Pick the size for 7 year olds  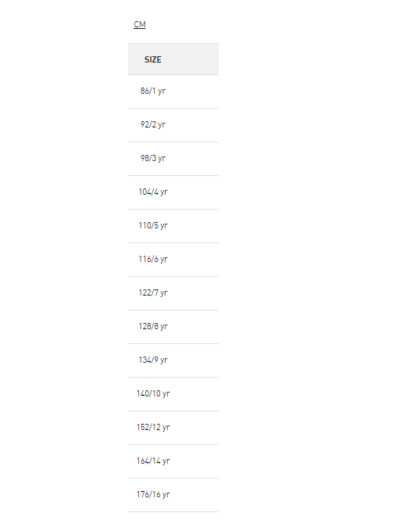pyautogui.click(x=173, y=293)
